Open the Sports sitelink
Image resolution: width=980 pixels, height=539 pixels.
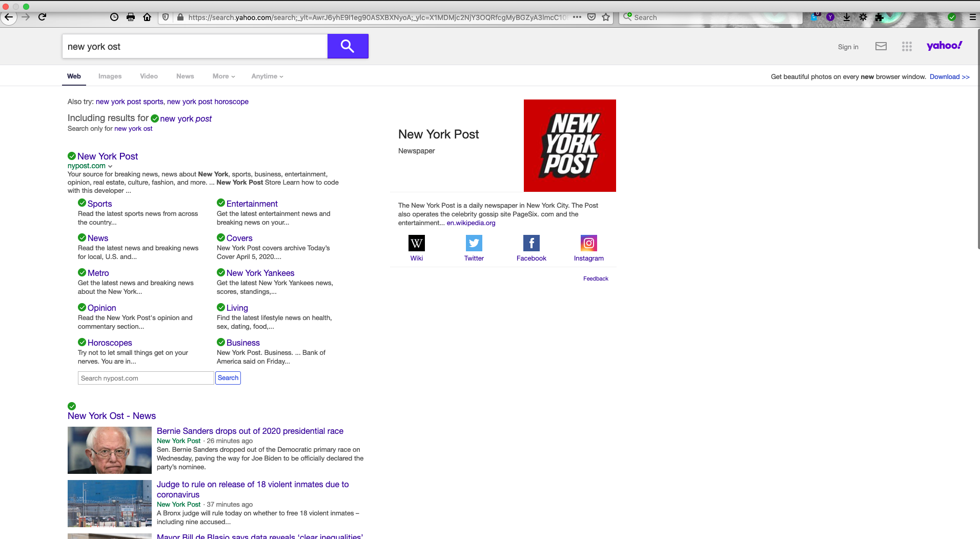99,204
